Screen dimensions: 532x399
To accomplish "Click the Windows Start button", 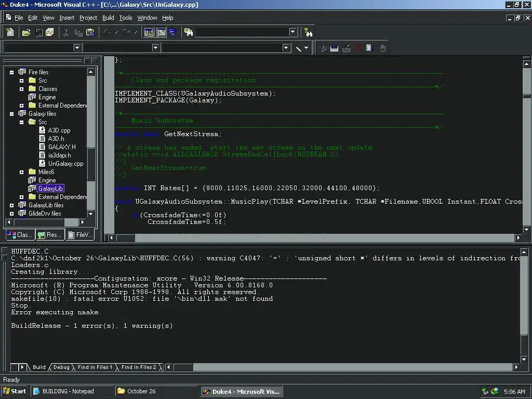I will point(15,391).
